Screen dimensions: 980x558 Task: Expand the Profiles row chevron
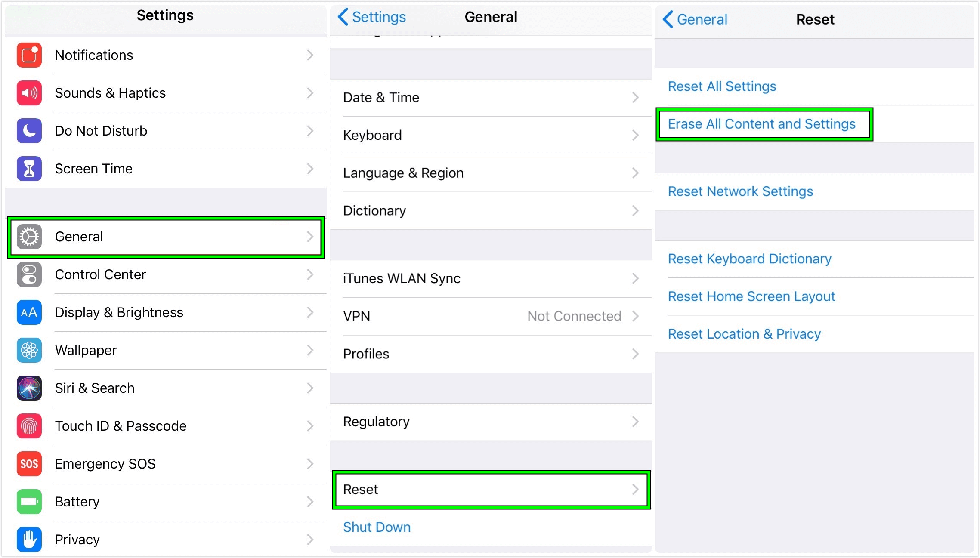pos(636,354)
